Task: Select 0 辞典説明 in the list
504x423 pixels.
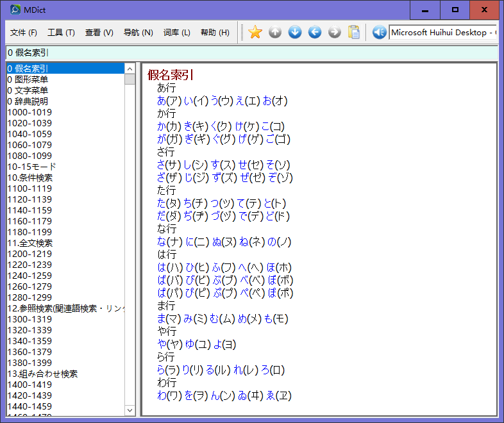Action: point(28,101)
